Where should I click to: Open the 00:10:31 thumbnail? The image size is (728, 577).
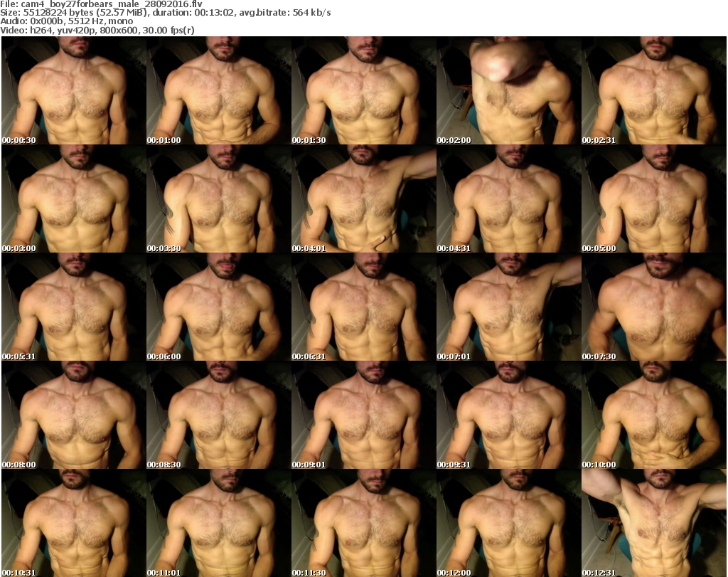(73, 524)
